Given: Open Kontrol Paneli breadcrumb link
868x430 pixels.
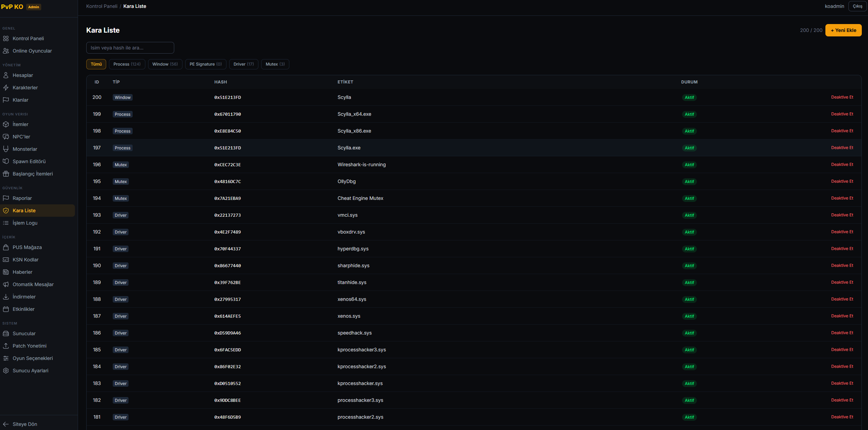Looking at the screenshot, I should (x=102, y=6).
